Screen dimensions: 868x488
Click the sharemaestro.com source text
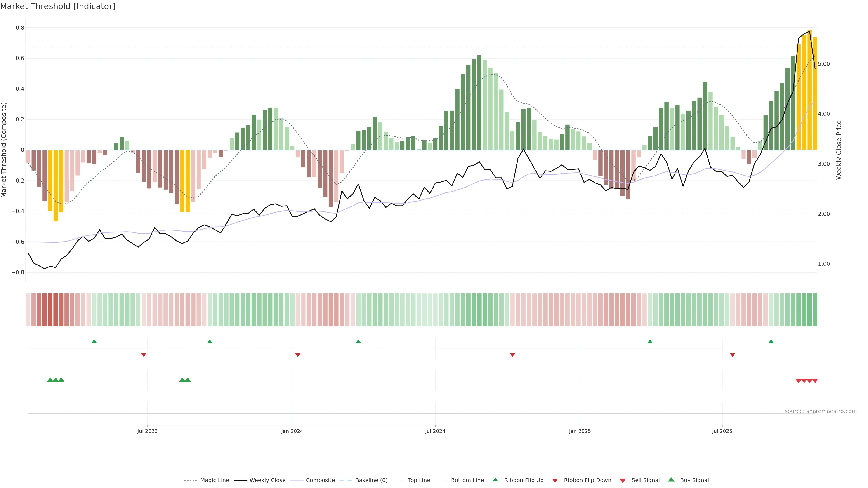click(x=821, y=411)
